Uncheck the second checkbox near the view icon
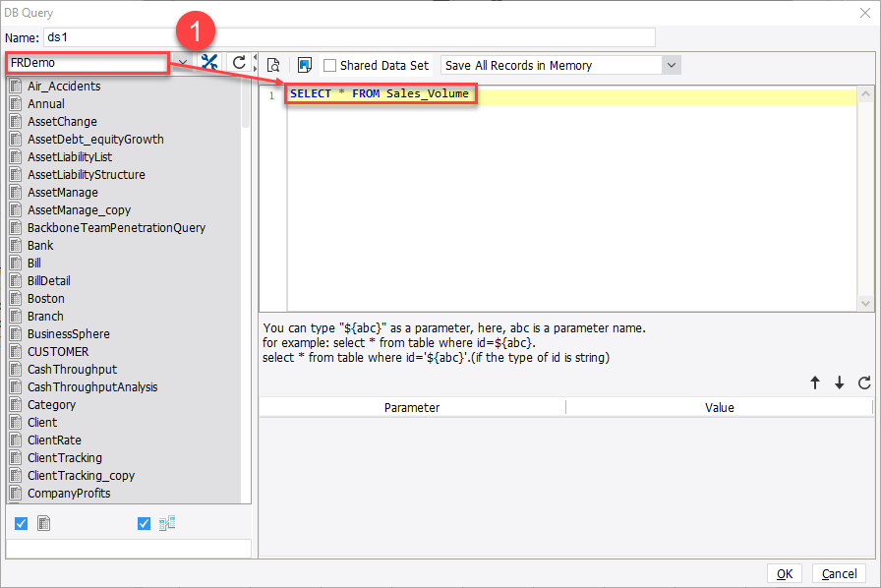The width and height of the screenshot is (881, 588). [144, 523]
